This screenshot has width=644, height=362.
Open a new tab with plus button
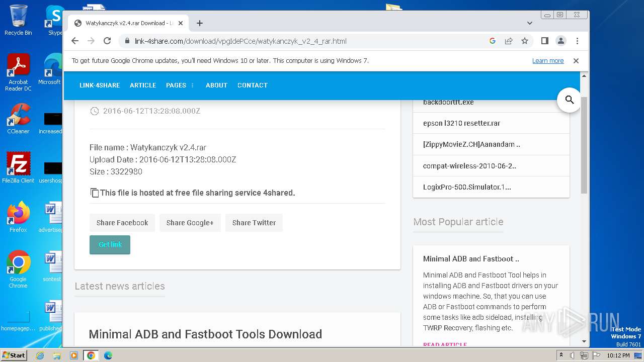(x=200, y=23)
